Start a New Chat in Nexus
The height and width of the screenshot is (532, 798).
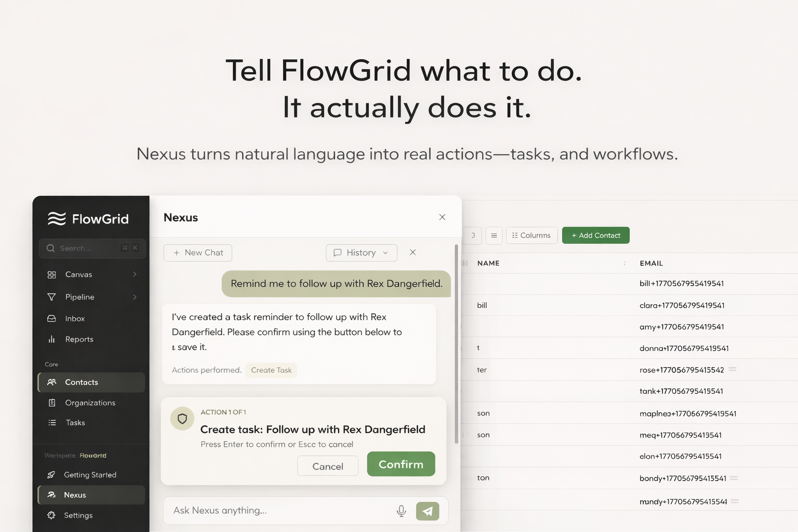click(x=198, y=252)
